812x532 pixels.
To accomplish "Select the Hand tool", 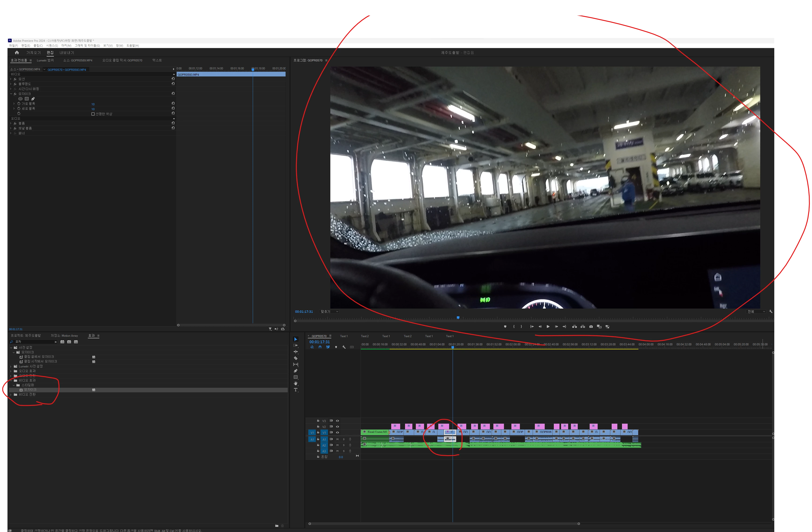I will click(x=295, y=383).
